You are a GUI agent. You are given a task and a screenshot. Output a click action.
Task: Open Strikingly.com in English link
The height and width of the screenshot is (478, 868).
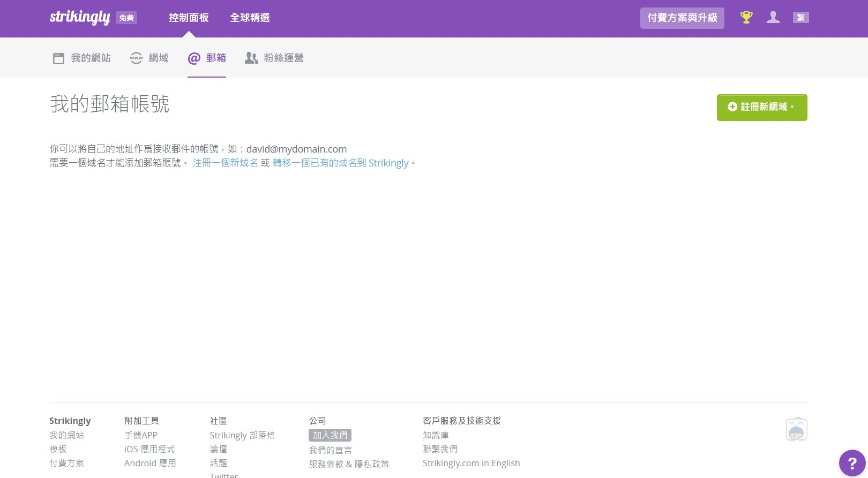pyautogui.click(x=471, y=463)
